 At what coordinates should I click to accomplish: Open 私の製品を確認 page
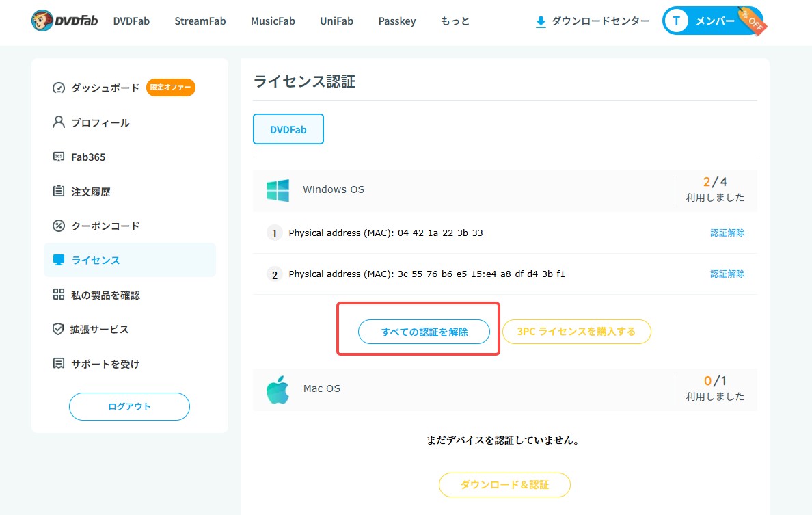pyautogui.click(x=106, y=295)
